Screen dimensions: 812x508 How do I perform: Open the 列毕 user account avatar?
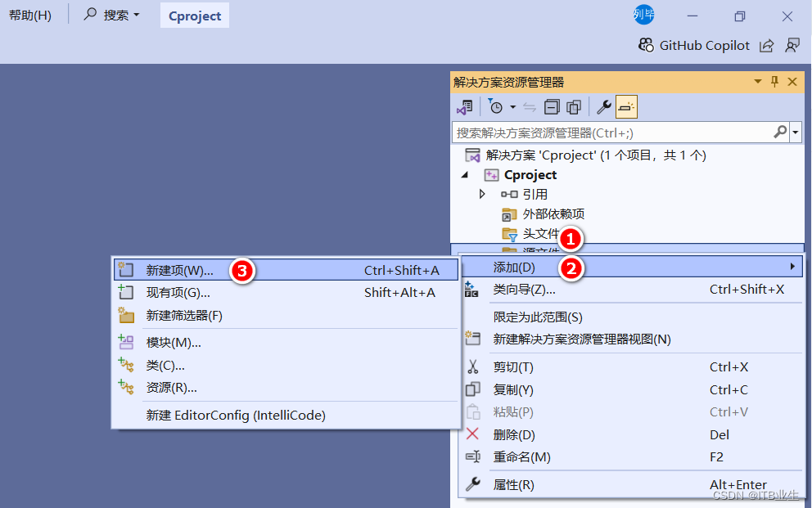(643, 15)
